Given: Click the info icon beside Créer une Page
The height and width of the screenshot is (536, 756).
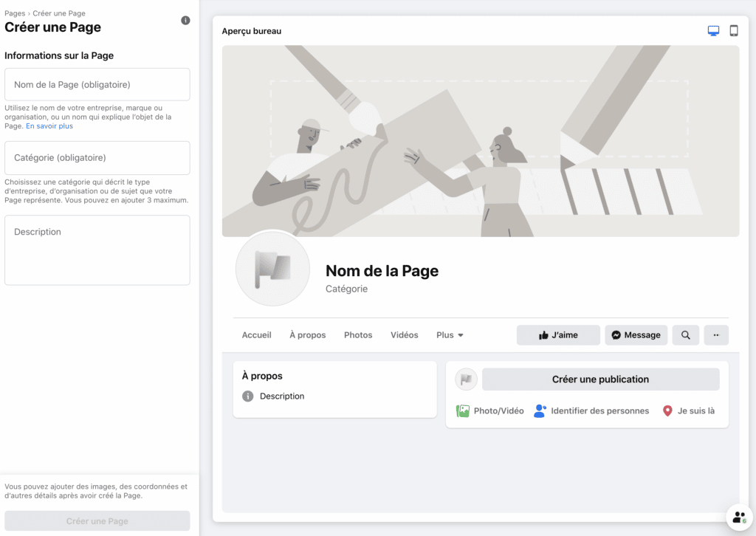Looking at the screenshot, I should pyautogui.click(x=185, y=21).
